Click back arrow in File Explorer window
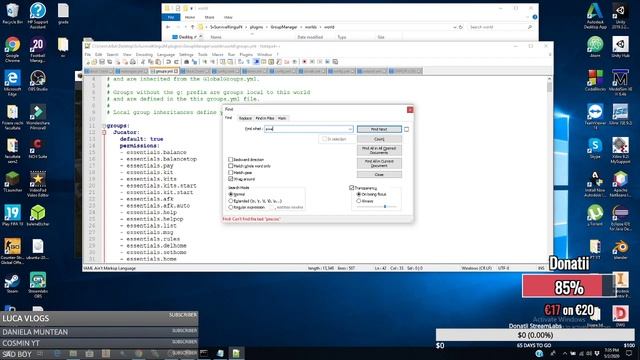The height and width of the screenshot is (360, 640). [x=168, y=27]
